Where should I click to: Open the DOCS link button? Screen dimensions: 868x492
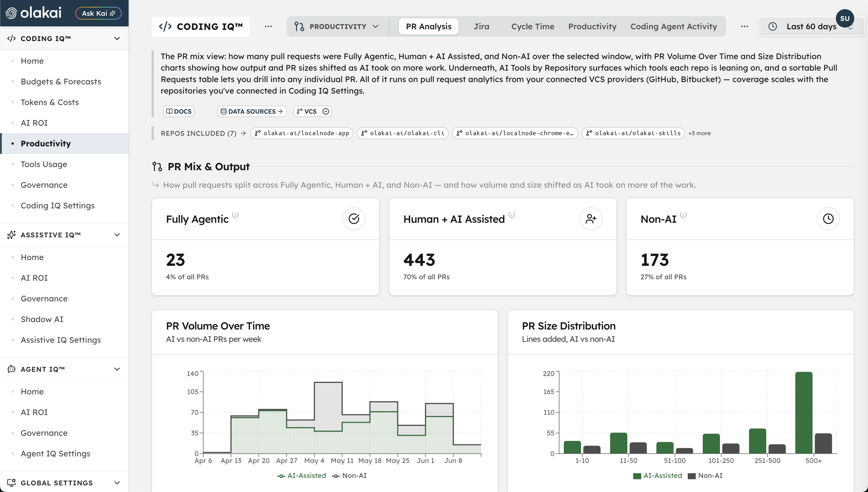click(x=179, y=111)
